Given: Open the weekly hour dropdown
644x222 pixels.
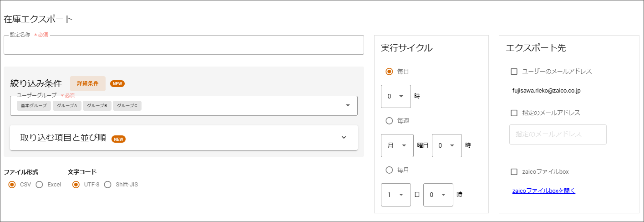Looking at the screenshot, I should click(x=446, y=145).
